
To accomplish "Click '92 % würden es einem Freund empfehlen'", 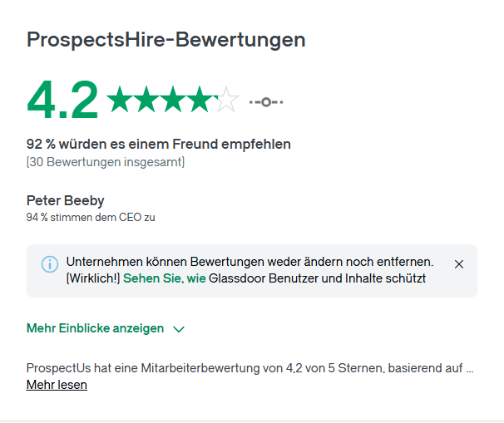I will (x=159, y=145).
